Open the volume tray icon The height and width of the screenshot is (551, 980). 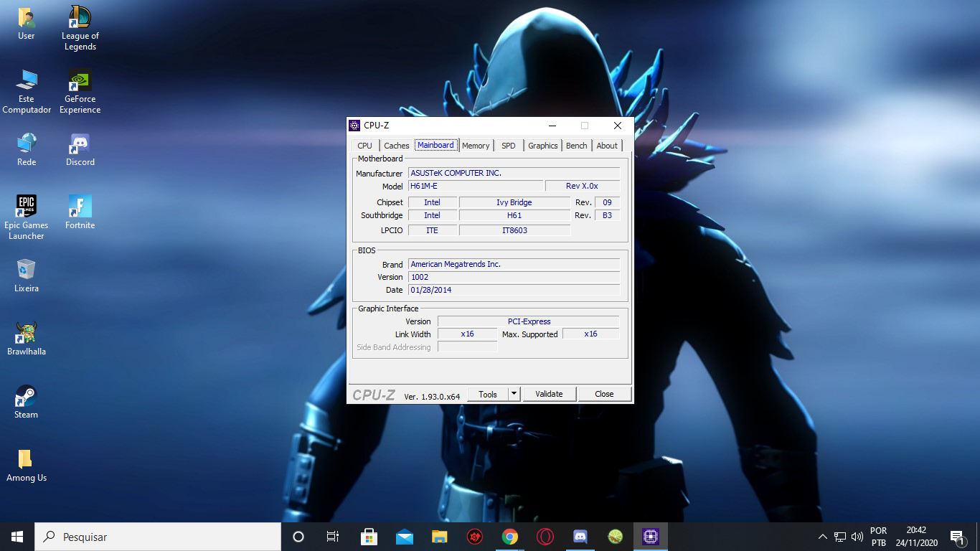pyautogui.click(x=857, y=537)
